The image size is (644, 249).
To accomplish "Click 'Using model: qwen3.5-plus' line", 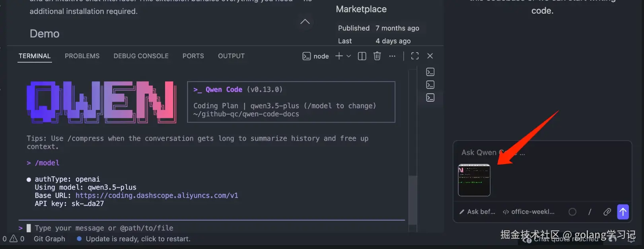I will coord(86,187).
